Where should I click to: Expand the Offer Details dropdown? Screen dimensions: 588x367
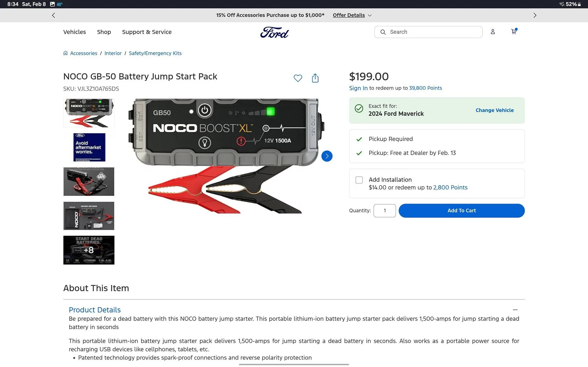[352, 15]
